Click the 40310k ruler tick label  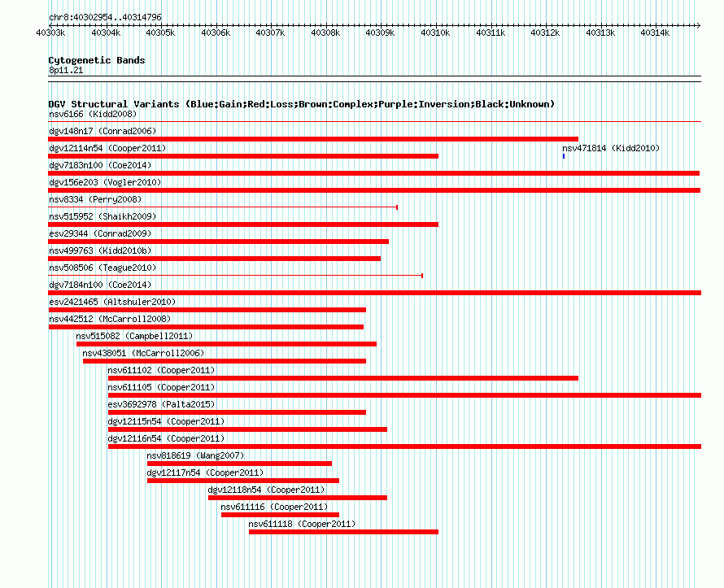tap(435, 33)
